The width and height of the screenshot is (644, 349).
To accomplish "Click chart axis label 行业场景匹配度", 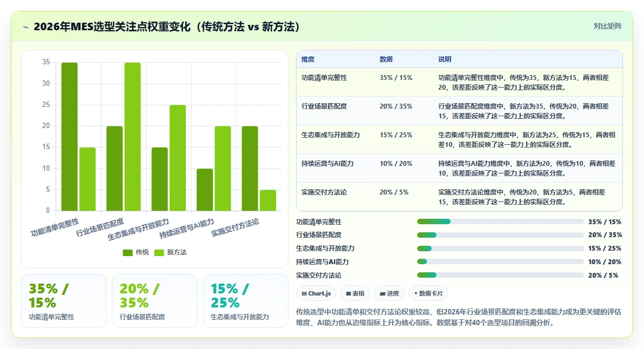I will coord(100,228).
